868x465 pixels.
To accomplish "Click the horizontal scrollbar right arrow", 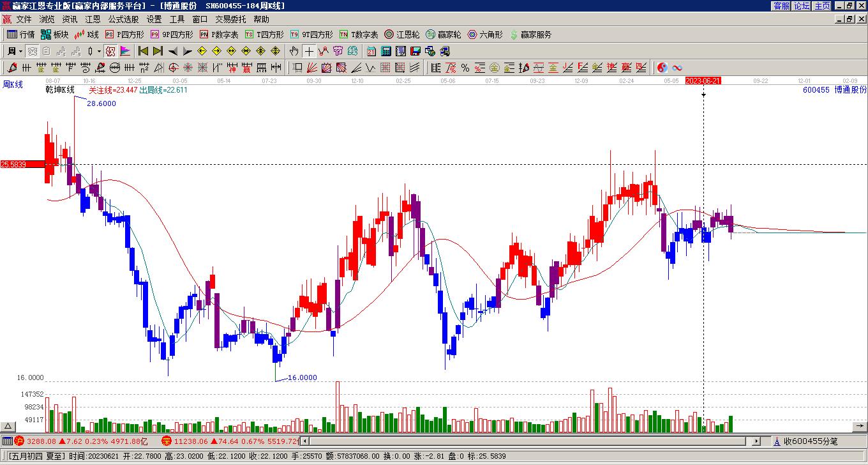I will click(756, 441).
